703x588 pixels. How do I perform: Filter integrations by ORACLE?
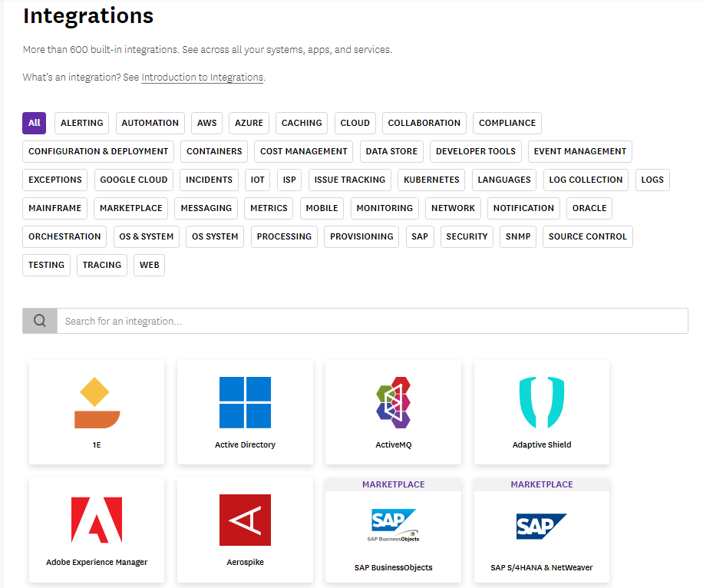[589, 208]
